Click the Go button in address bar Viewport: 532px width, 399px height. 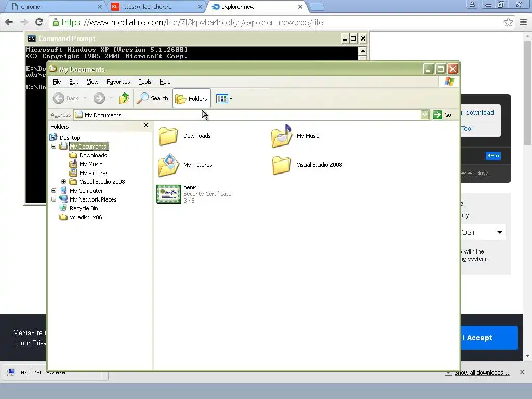point(442,115)
